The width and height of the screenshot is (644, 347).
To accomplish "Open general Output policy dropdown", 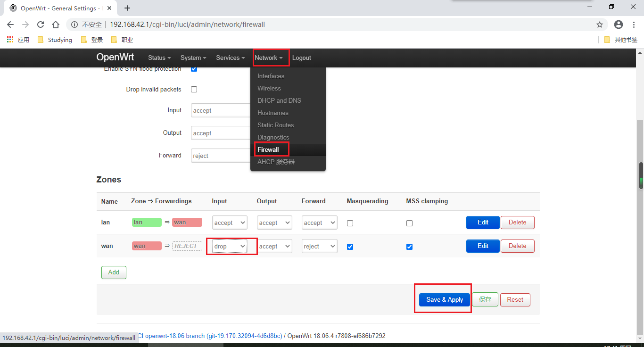I will (221, 133).
